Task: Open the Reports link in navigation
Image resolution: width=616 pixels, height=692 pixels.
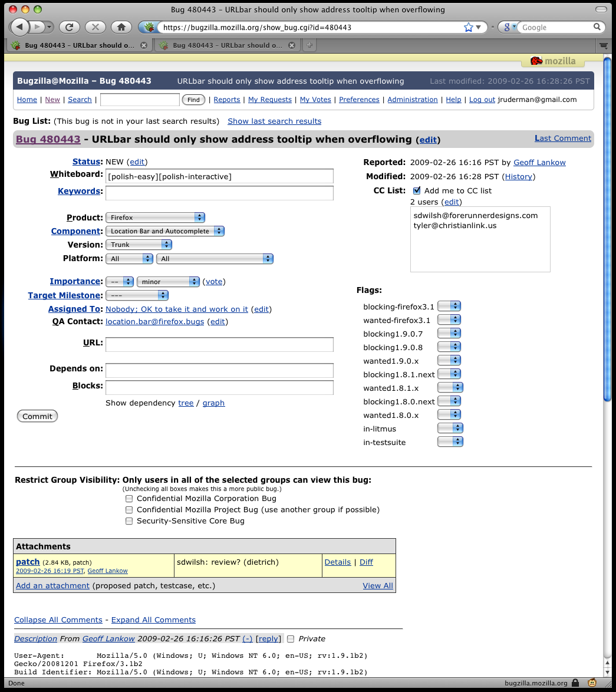Action: pyautogui.click(x=227, y=100)
